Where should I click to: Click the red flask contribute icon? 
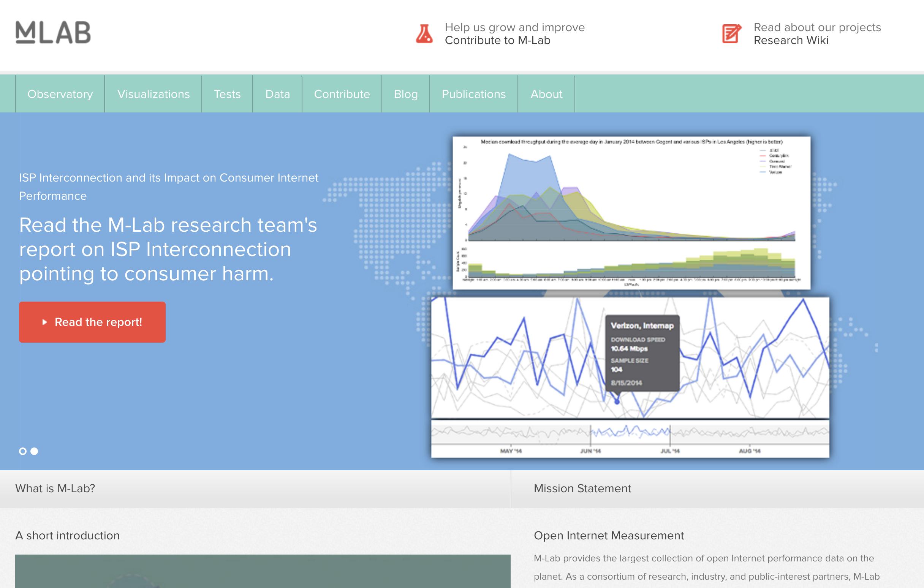(x=424, y=34)
